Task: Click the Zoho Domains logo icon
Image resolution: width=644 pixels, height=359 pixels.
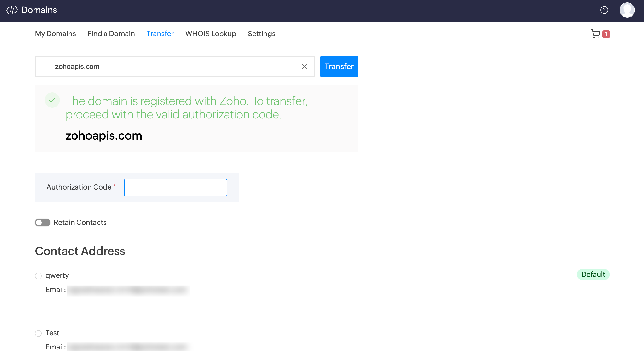Action: pos(12,10)
